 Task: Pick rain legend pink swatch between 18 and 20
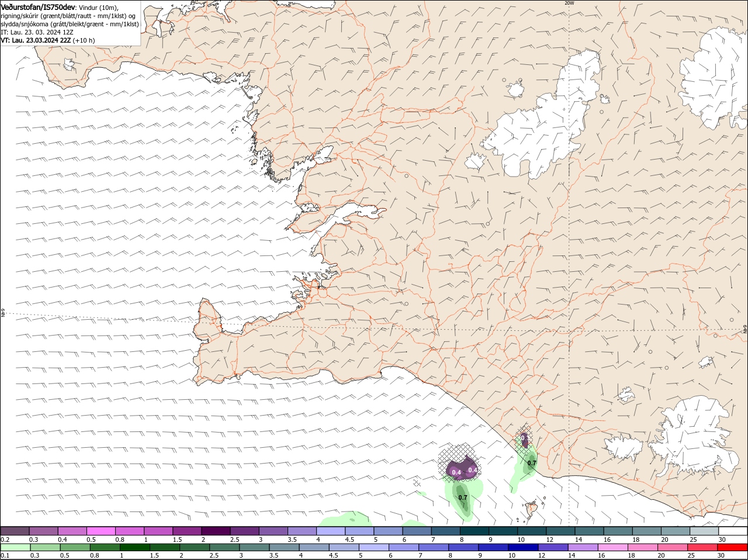click(643, 547)
